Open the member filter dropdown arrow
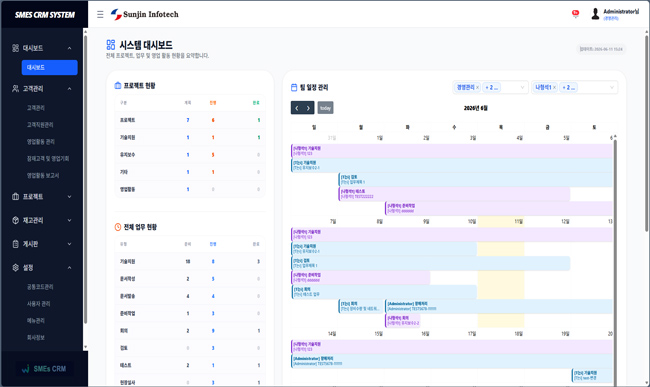The height and width of the screenshot is (387, 650). pos(611,87)
